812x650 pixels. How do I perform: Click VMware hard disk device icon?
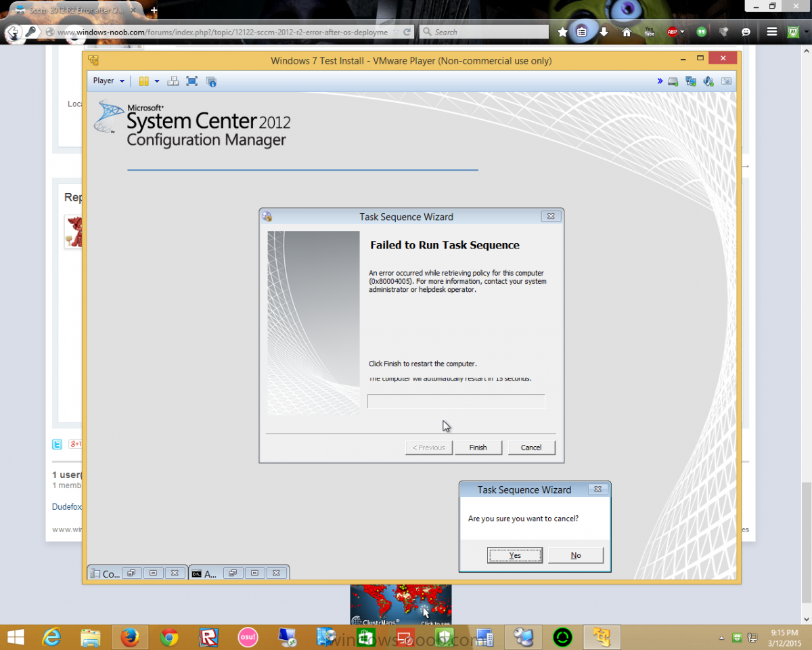[x=673, y=81]
